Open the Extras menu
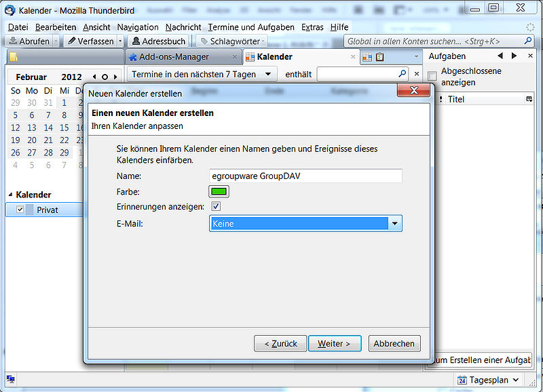This screenshot has height=392, width=543. (312, 27)
